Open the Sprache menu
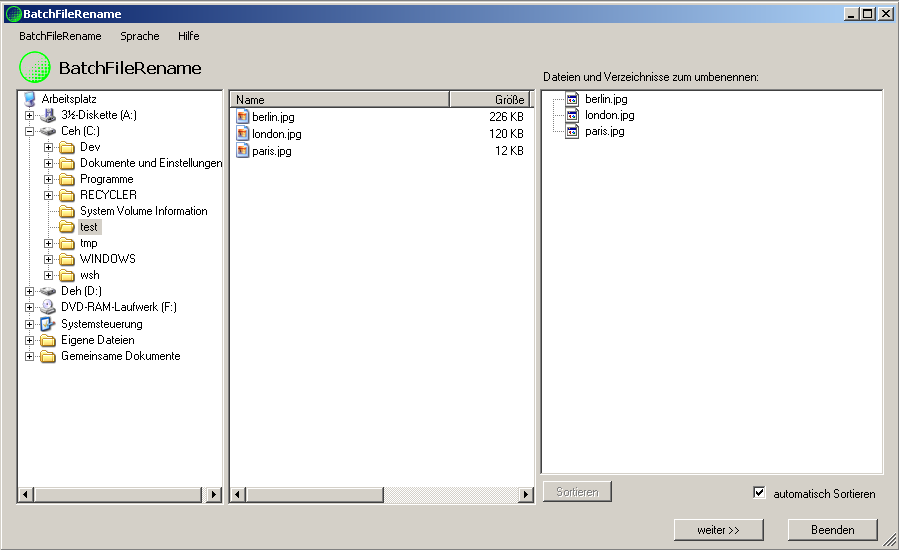 pyautogui.click(x=140, y=36)
